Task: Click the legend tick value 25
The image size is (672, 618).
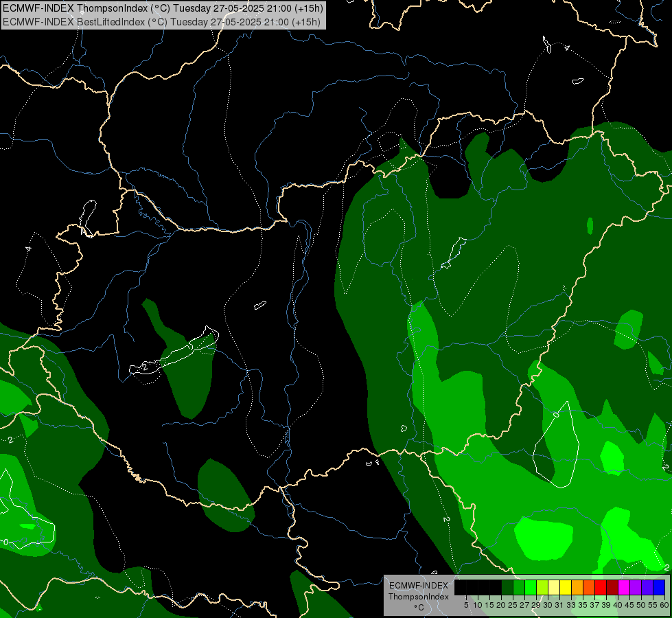Action: click(x=513, y=605)
